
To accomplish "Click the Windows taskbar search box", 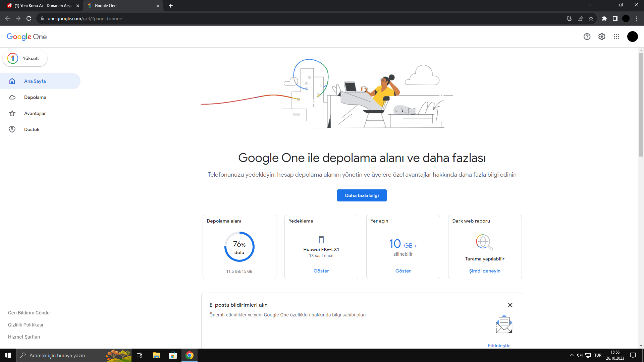I will [57, 355].
